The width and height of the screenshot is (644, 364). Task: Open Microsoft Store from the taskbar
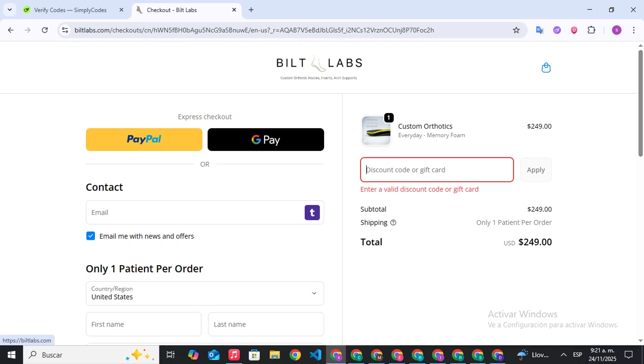click(x=254, y=355)
